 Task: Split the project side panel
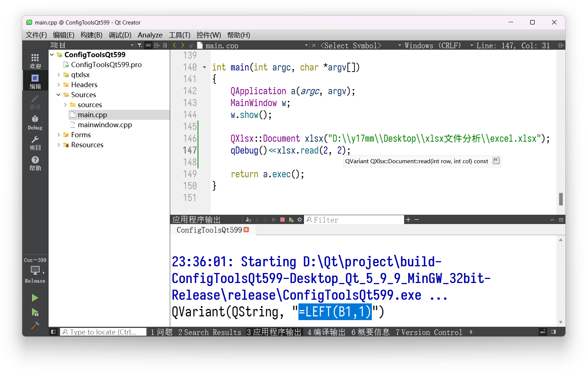click(157, 45)
